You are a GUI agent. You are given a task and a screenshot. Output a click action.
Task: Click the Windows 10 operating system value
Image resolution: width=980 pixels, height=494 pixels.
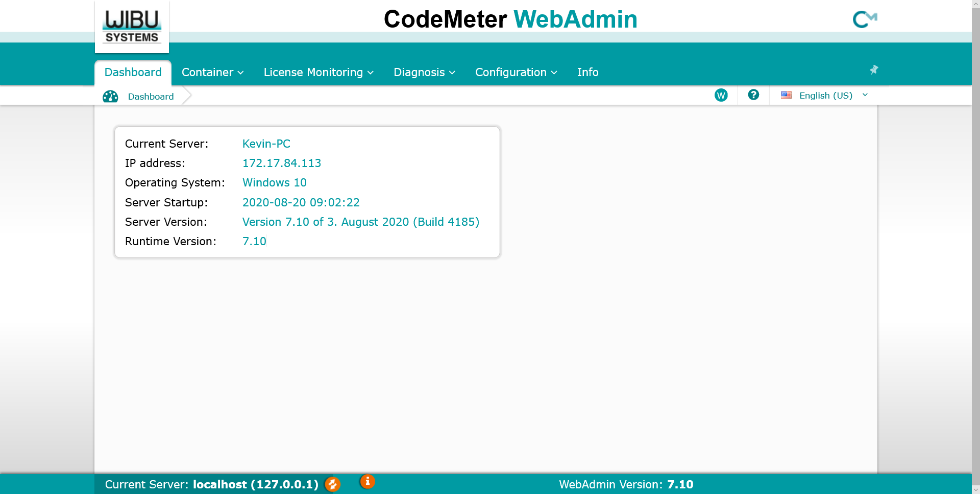pyautogui.click(x=275, y=182)
